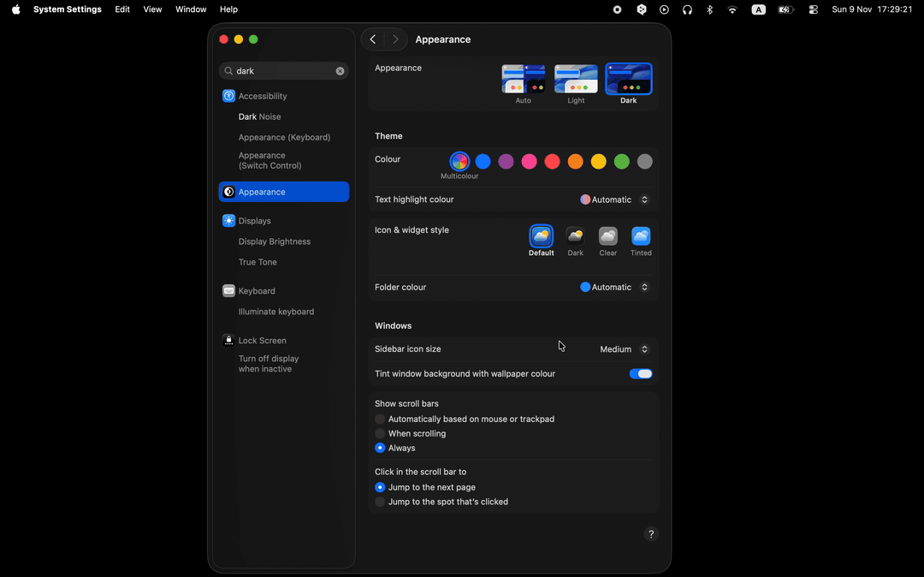Choose green accent colour swatch
This screenshot has width=924, height=577.
coord(622,162)
